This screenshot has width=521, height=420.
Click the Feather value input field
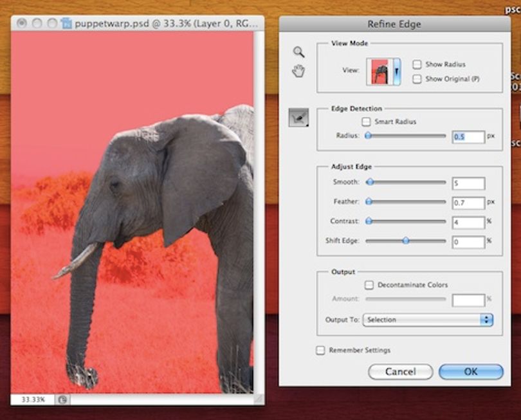point(468,203)
